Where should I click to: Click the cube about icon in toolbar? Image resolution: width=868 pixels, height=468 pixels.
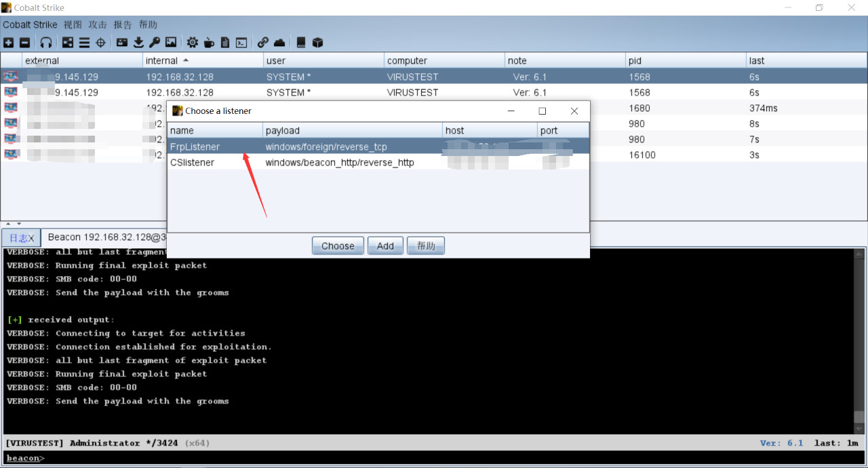coord(317,42)
